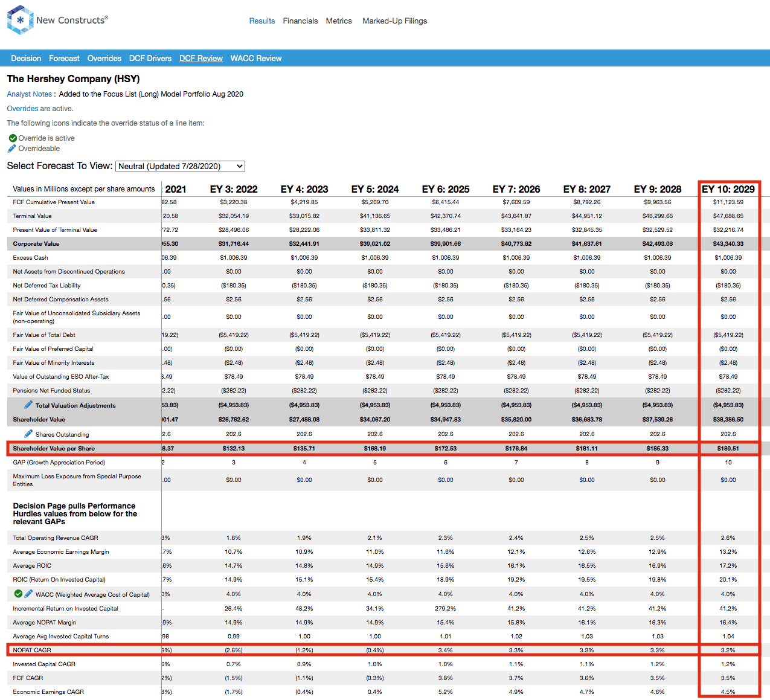Viewport: 770px width, 700px height.
Task: Click the Economic Earnings CAGR row label
Action: (48, 692)
